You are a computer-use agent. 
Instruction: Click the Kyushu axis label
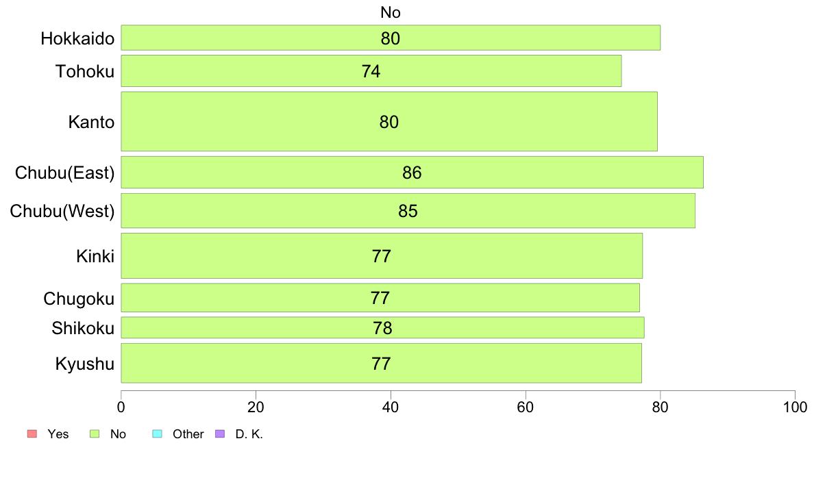(x=84, y=364)
